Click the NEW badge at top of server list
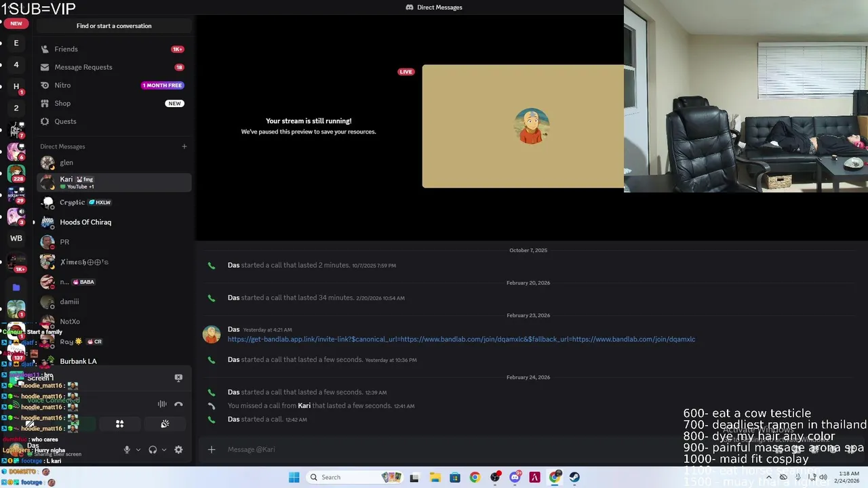This screenshot has width=868, height=488. 16,23
